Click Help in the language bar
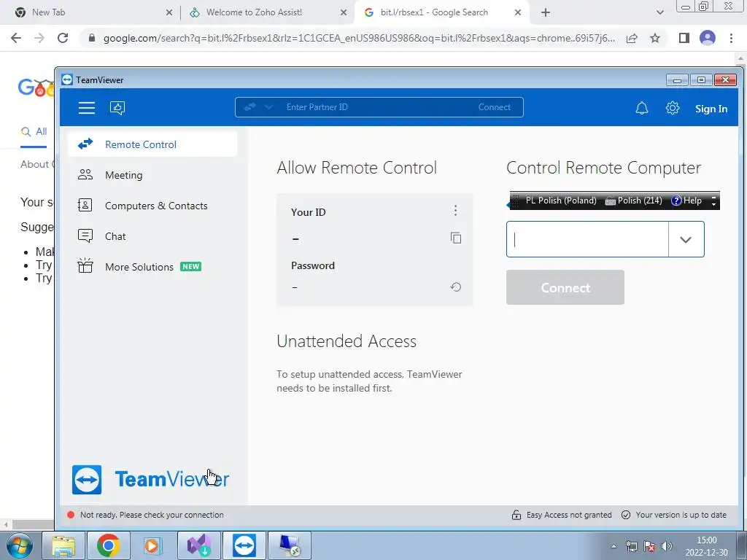This screenshot has height=560, width=747. click(686, 201)
